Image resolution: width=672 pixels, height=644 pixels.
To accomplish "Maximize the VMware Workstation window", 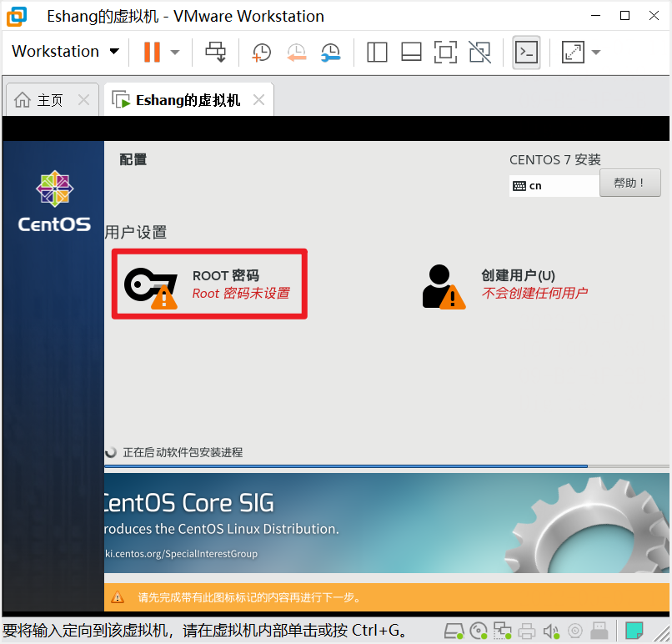I will pos(624,16).
